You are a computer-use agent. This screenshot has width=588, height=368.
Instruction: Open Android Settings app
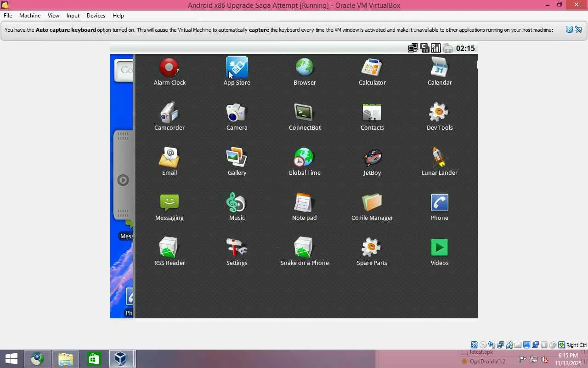coord(237,252)
